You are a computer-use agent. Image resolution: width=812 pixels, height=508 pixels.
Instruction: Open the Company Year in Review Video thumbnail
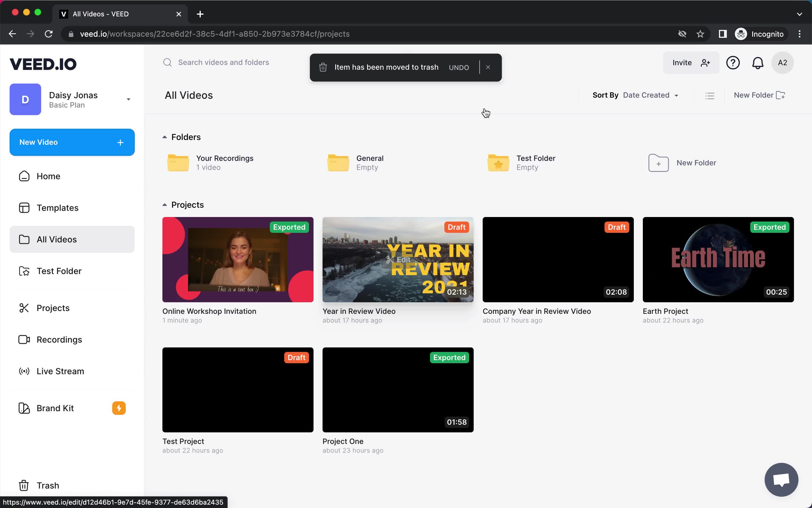pyautogui.click(x=558, y=260)
